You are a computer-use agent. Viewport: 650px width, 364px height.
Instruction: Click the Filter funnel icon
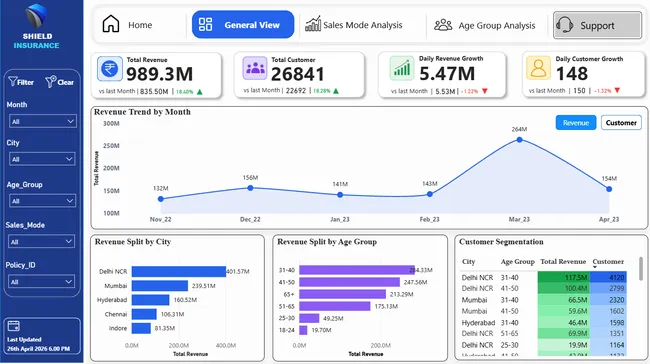tap(13, 81)
